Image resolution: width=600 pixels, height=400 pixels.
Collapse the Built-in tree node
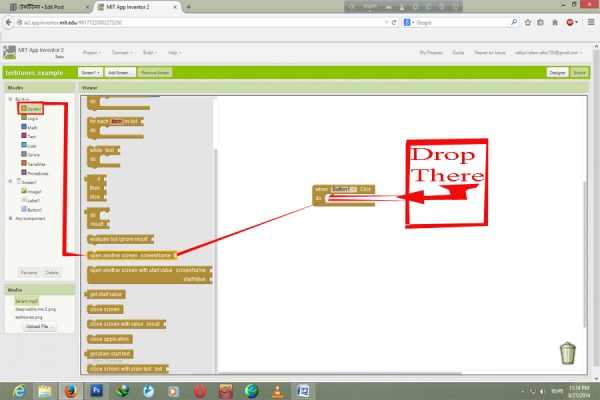pos(10,99)
